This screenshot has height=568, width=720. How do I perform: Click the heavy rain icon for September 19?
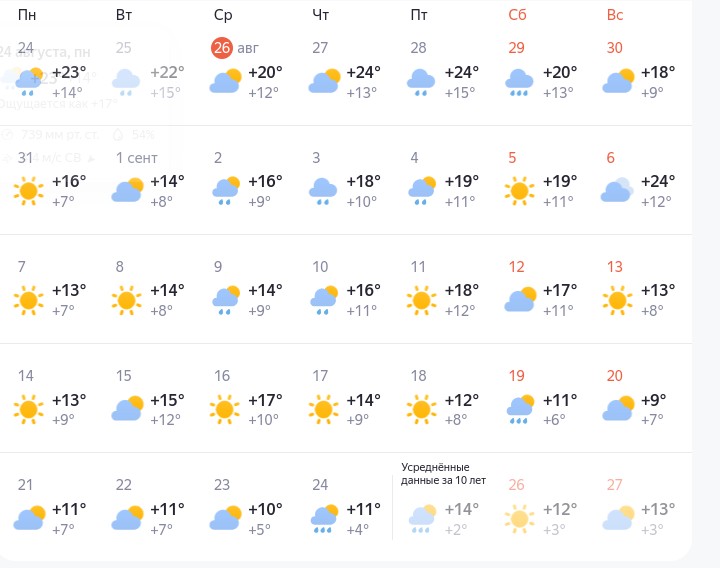520,409
